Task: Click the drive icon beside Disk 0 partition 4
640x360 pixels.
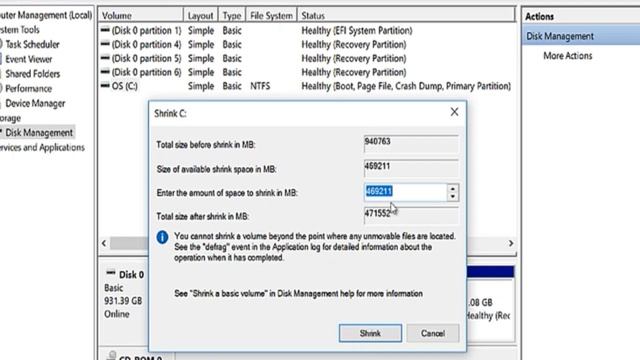Action: (x=105, y=44)
